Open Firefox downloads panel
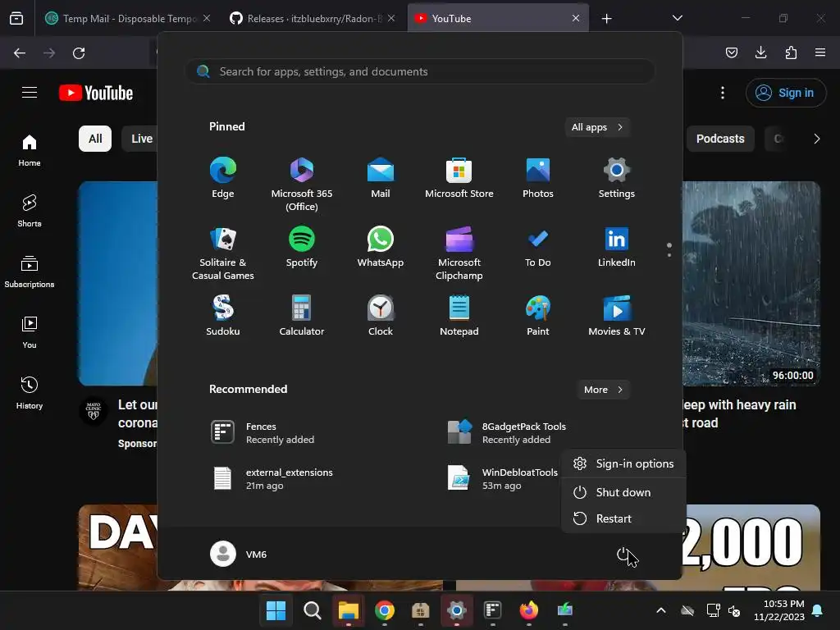 click(x=760, y=52)
